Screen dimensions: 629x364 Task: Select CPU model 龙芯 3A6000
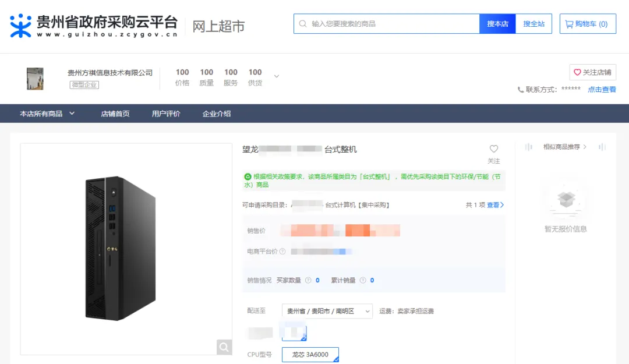point(310,354)
